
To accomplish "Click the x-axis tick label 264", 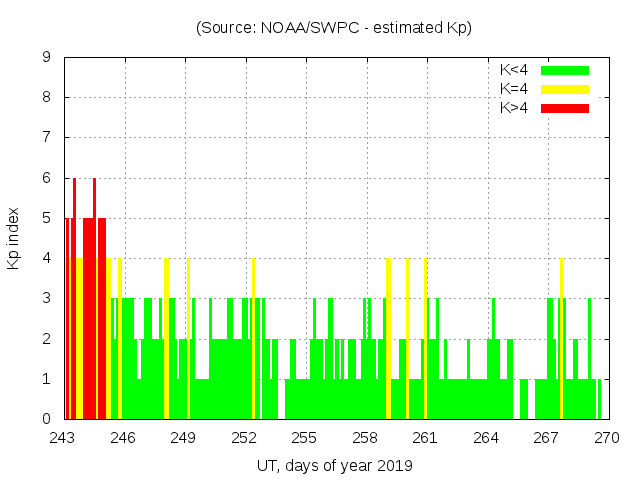I will coord(486,438).
